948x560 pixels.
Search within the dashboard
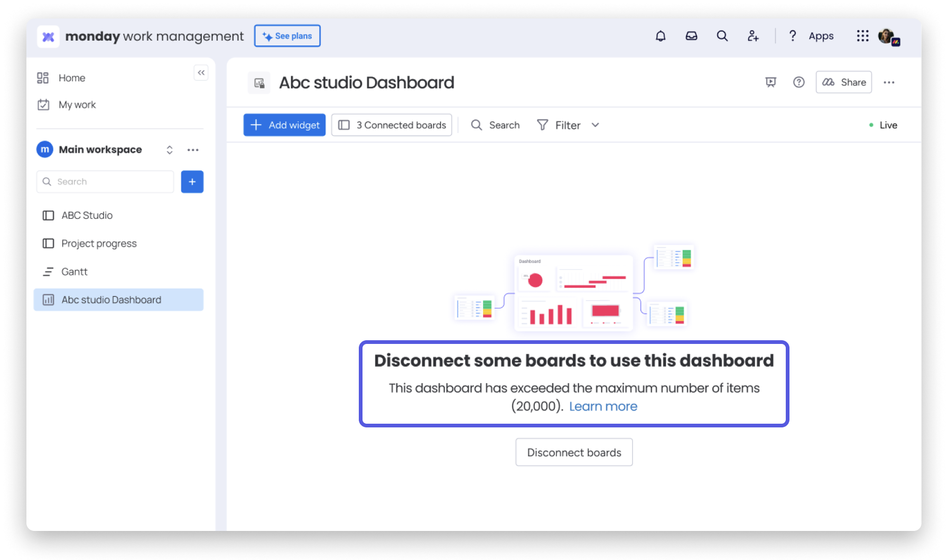pyautogui.click(x=496, y=125)
